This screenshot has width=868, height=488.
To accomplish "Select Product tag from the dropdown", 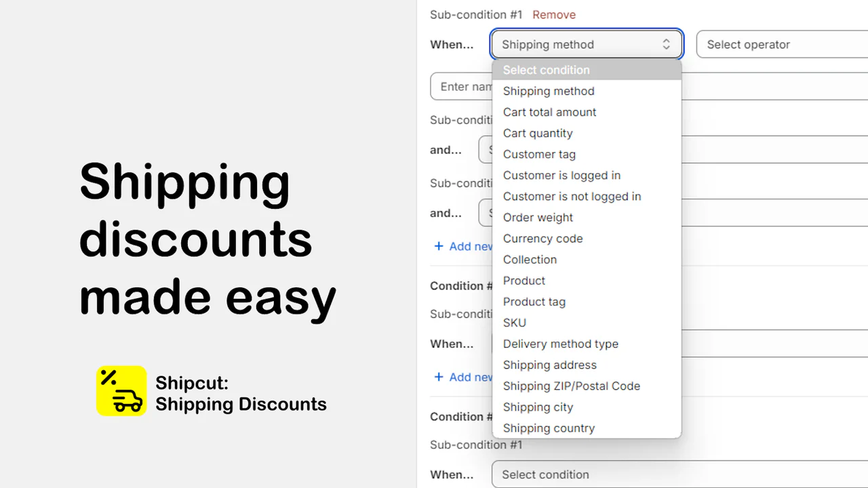I will 534,301.
